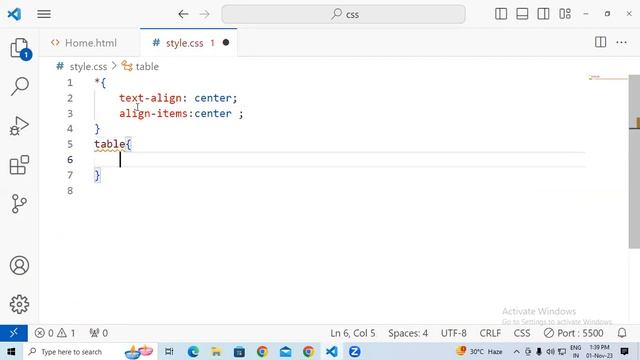
Task: Open volume control in system tray
Action: (x=550, y=351)
